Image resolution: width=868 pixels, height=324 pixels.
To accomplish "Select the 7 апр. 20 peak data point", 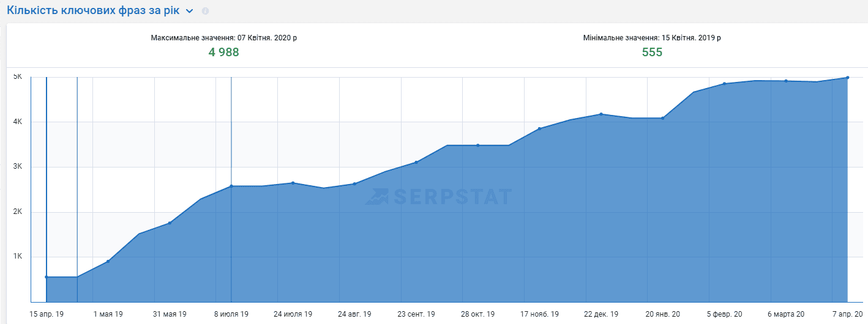I will [848, 78].
